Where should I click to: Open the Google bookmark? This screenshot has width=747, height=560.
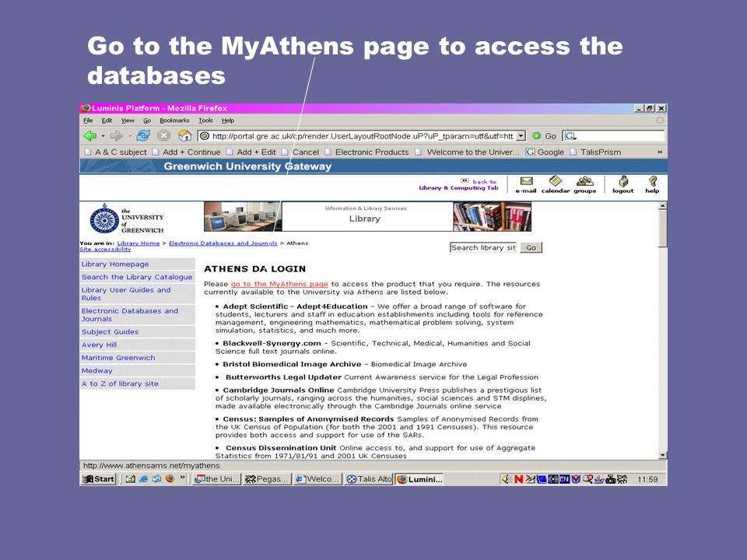545,152
